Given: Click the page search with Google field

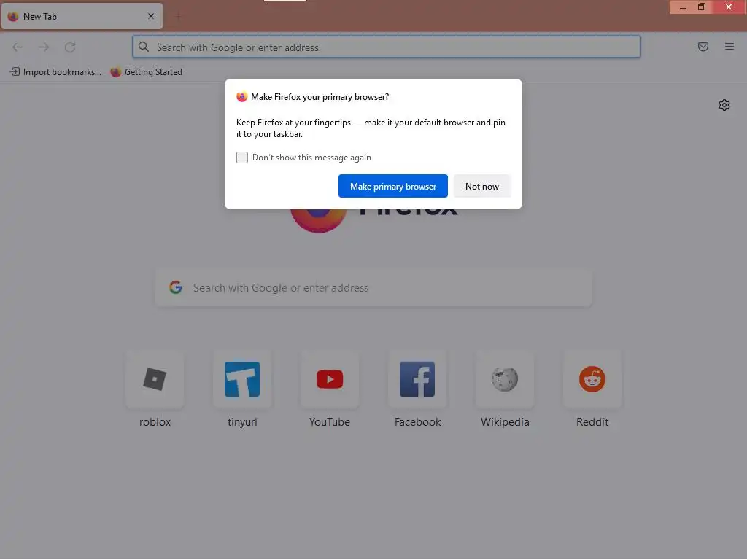Looking at the screenshot, I should 373,287.
